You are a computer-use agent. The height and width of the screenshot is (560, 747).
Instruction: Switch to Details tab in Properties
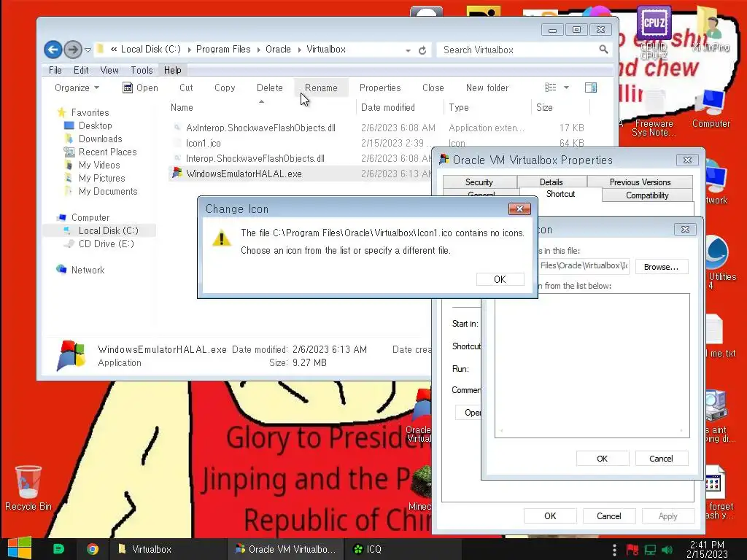551,182
